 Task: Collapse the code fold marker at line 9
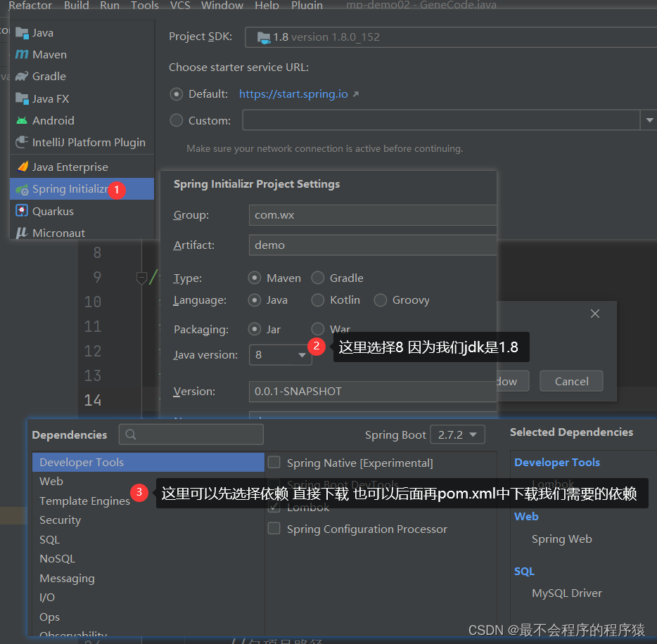[141, 277]
